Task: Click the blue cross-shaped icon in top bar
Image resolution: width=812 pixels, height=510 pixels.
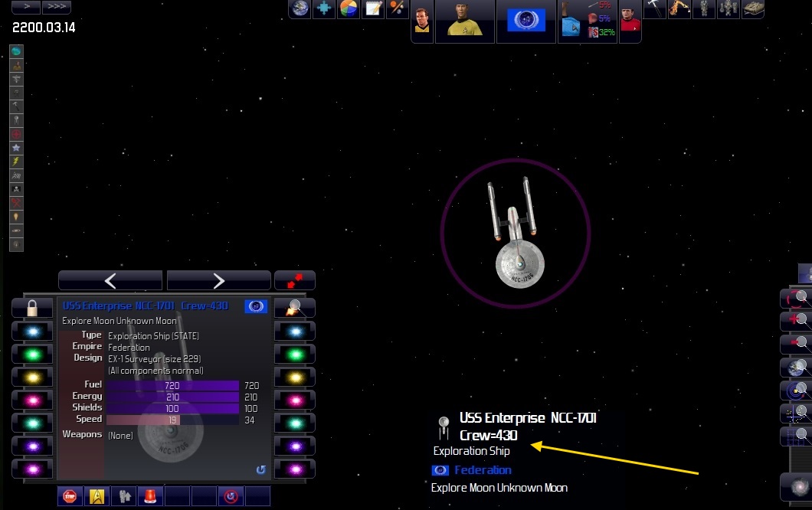Action: coord(324,8)
